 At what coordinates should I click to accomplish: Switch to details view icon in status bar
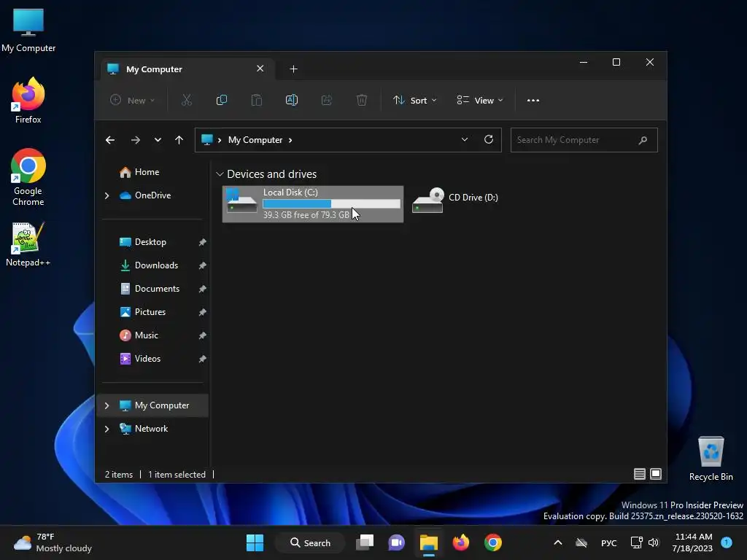(x=639, y=474)
